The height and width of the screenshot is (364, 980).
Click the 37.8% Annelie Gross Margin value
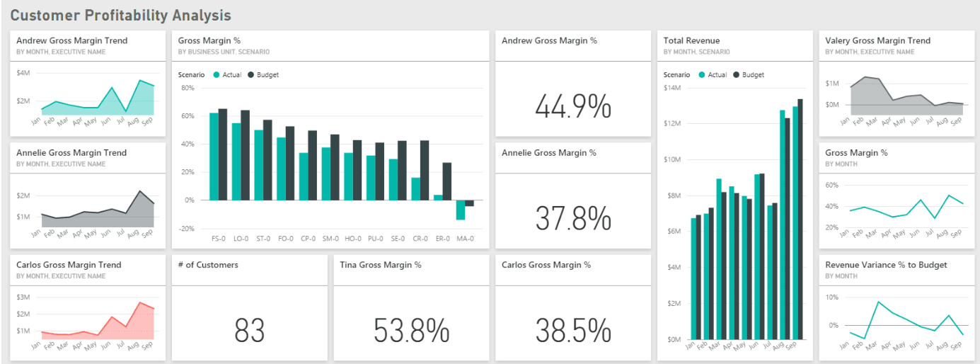(x=572, y=218)
